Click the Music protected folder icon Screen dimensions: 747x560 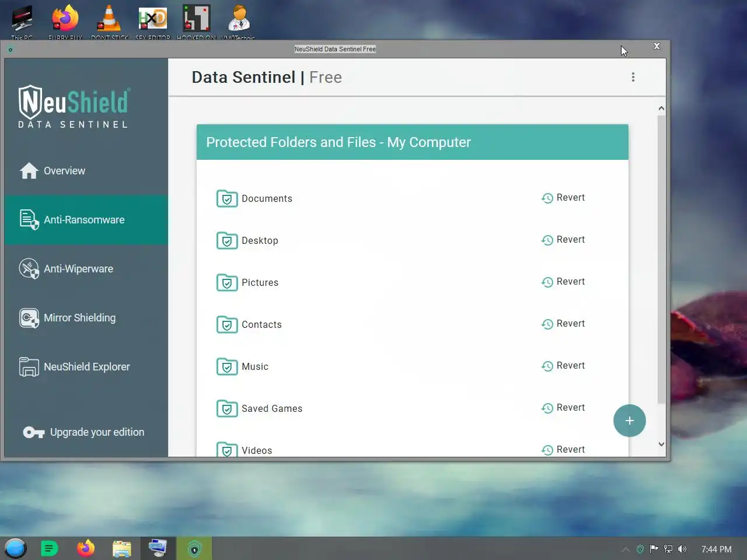(x=227, y=366)
